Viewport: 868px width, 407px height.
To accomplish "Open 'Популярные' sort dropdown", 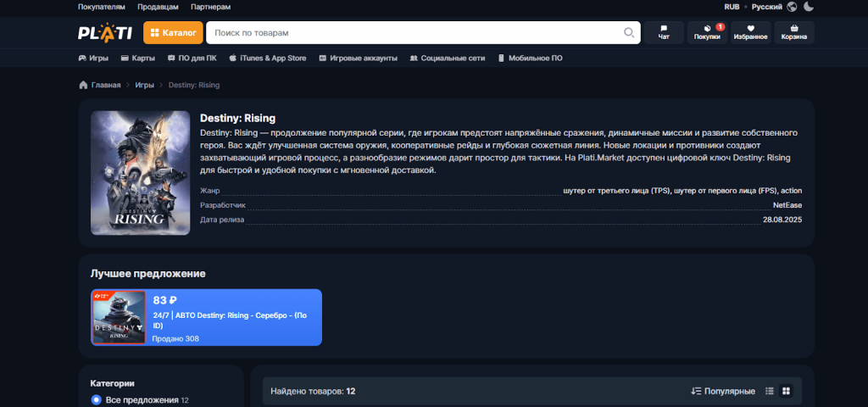I will click(723, 391).
